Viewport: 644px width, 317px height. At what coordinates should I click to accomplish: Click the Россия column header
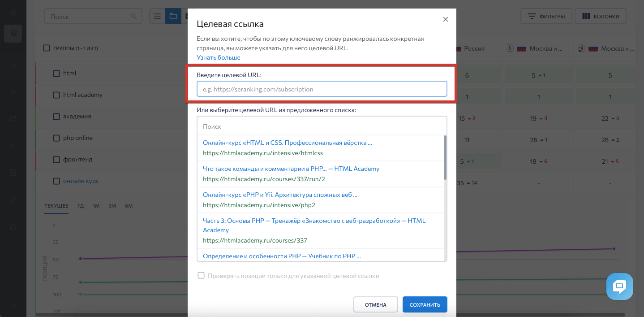tap(474, 48)
